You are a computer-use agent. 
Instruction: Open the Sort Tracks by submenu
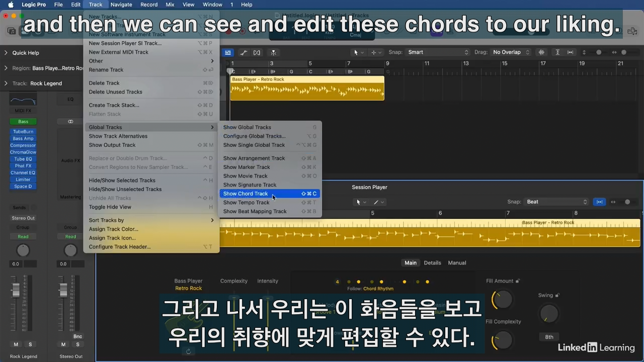pos(151,220)
